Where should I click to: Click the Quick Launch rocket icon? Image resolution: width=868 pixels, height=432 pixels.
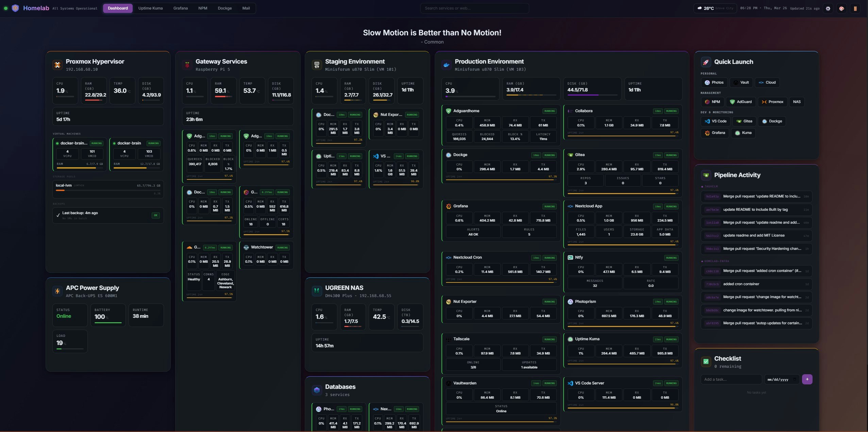point(706,62)
